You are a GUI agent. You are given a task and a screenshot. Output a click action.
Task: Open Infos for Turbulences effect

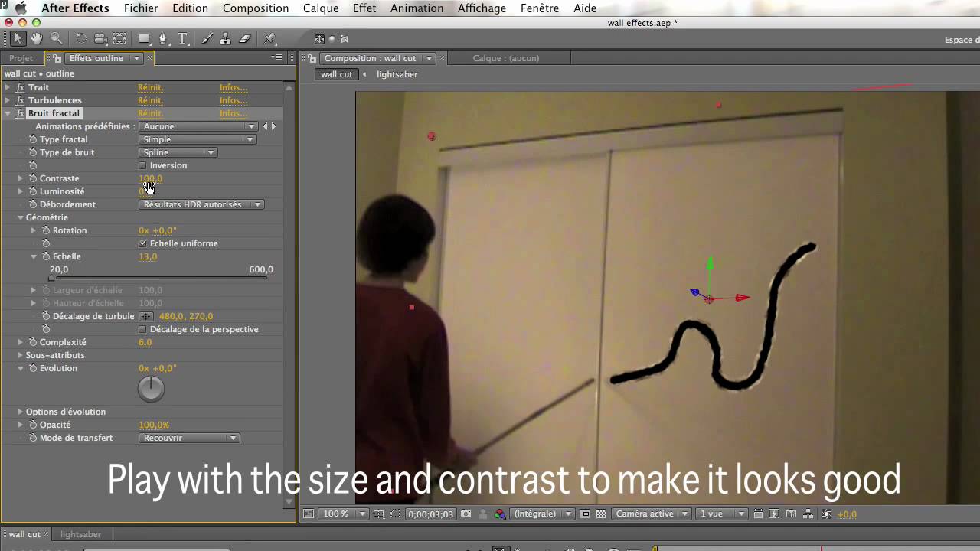point(234,100)
